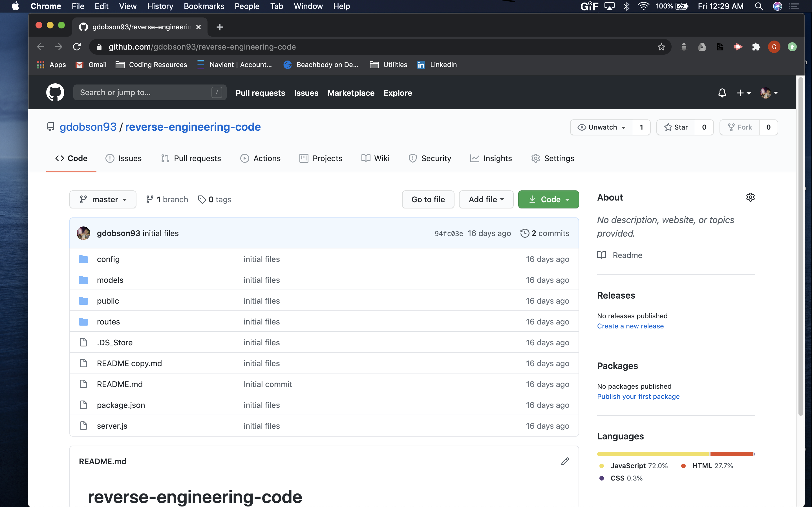Click the repository settings gear icon
The height and width of the screenshot is (507, 812).
[x=750, y=197]
